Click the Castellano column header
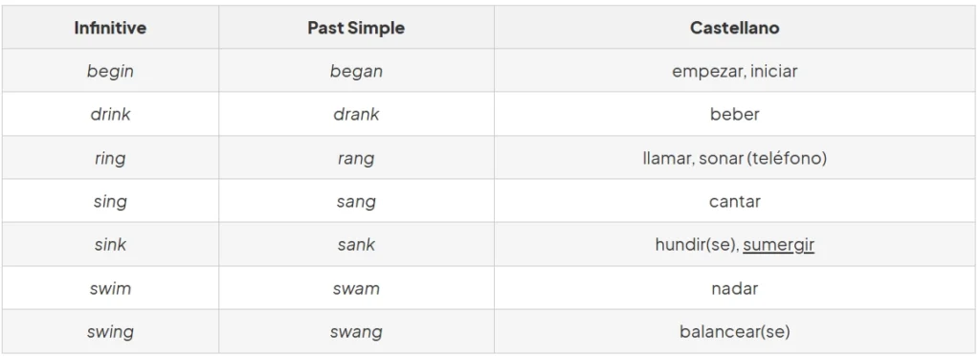The width and height of the screenshot is (980, 357). pos(735,28)
